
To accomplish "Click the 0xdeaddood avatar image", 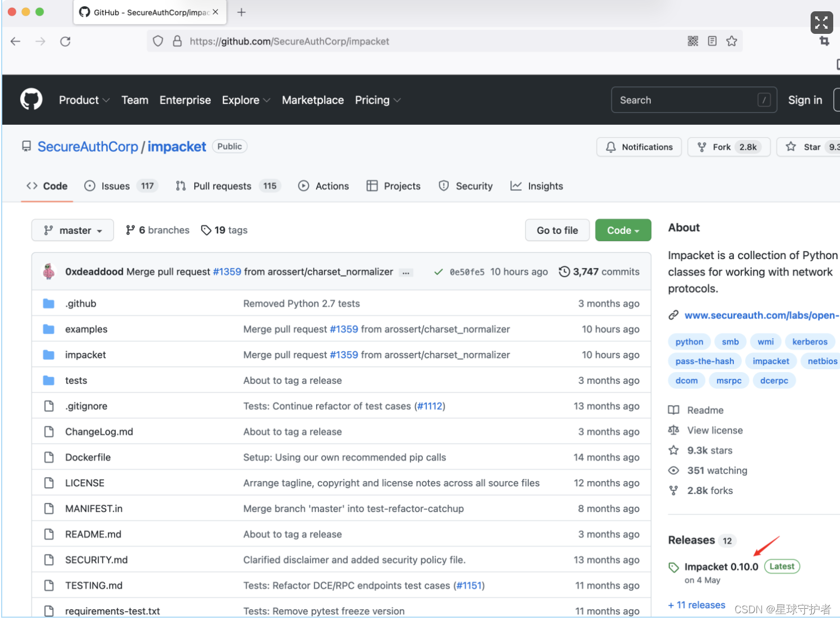I will [x=49, y=272].
